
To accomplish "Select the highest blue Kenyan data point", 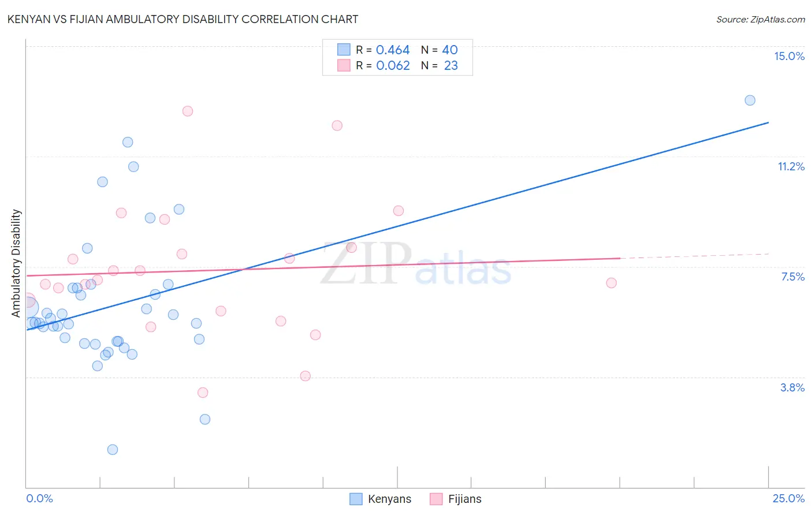I will click(750, 100).
